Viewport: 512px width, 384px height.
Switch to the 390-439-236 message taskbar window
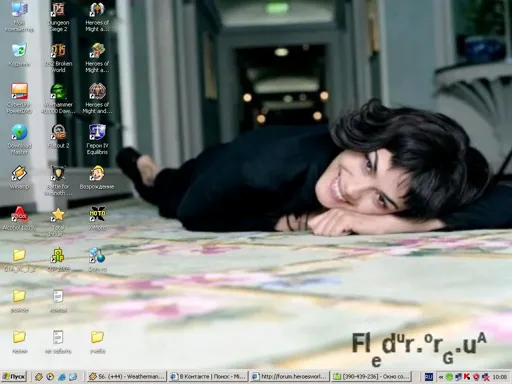coord(371,377)
